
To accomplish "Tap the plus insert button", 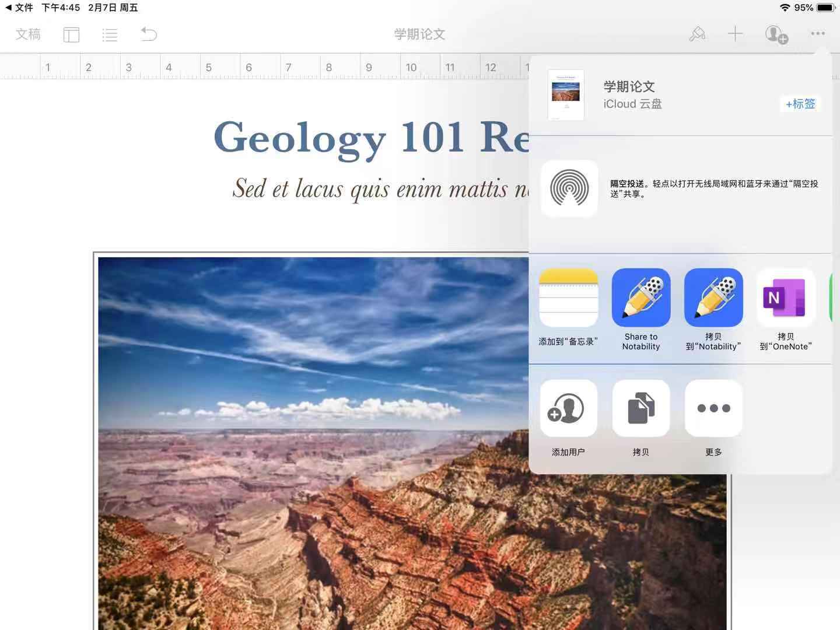I will tap(736, 34).
